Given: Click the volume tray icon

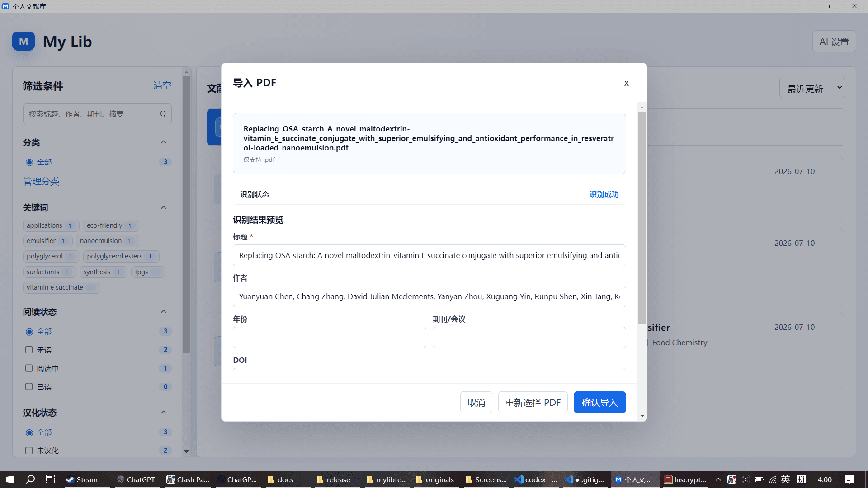Looking at the screenshot, I should (745, 479).
